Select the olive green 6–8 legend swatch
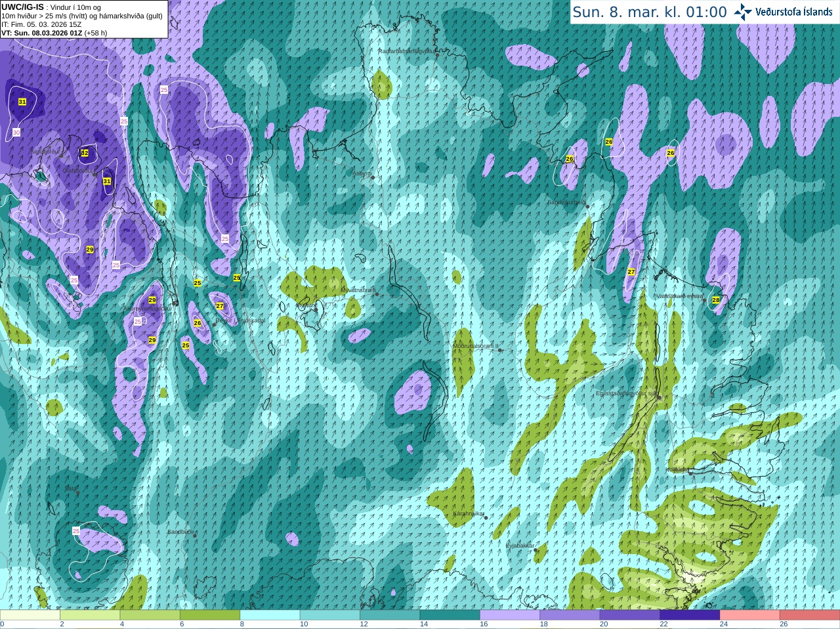Viewport: 840px width, 629px height. point(210,615)
